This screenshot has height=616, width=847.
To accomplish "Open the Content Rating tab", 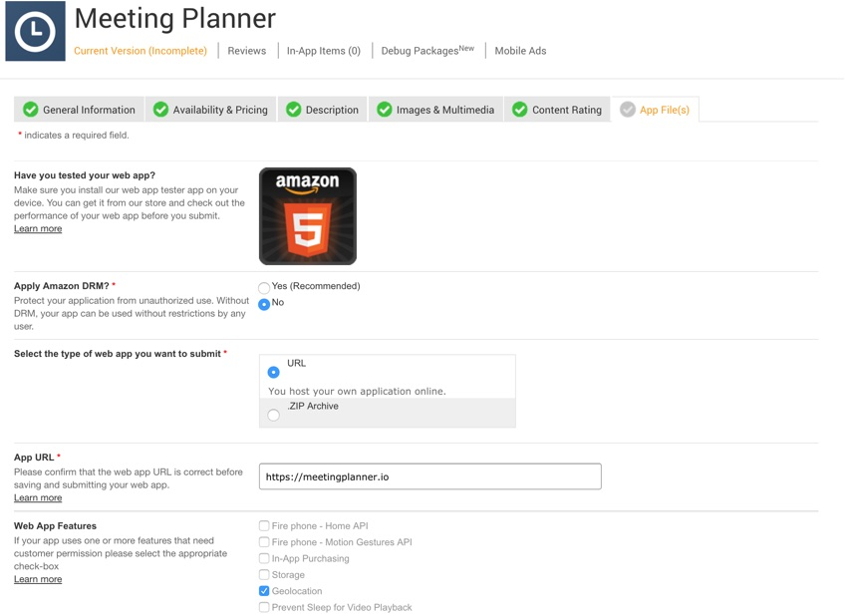I will pyautogui.click(x=557, y=110).
